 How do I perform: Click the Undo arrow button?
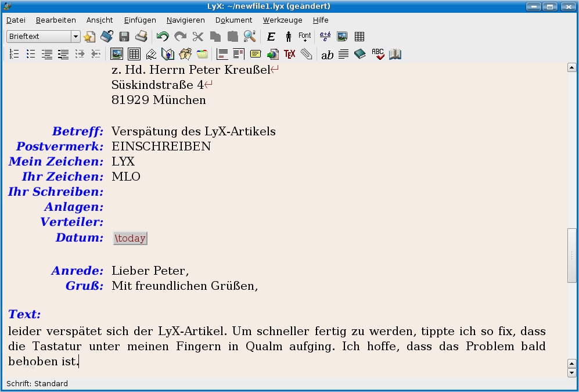(163, 36)
